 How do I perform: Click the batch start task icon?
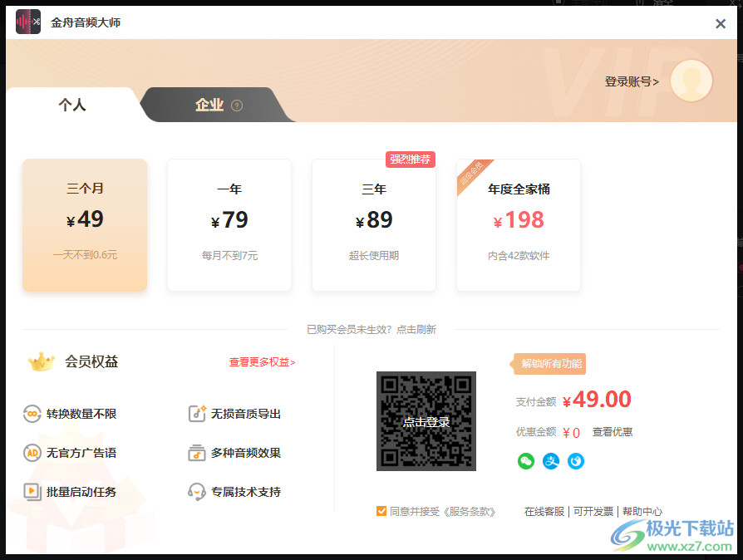32,491
